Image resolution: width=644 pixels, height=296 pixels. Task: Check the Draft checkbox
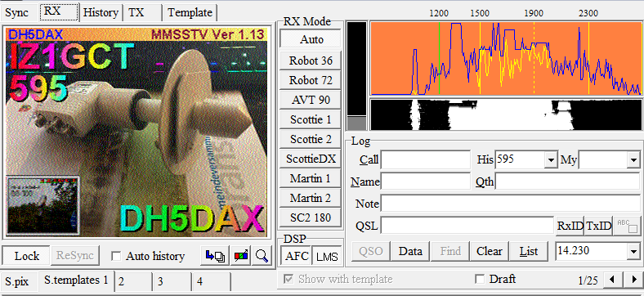(x=479, y=279)
